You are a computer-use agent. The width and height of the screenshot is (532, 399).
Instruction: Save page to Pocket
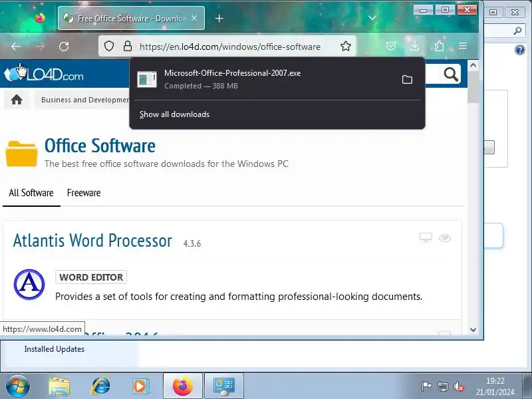[391, 46]
